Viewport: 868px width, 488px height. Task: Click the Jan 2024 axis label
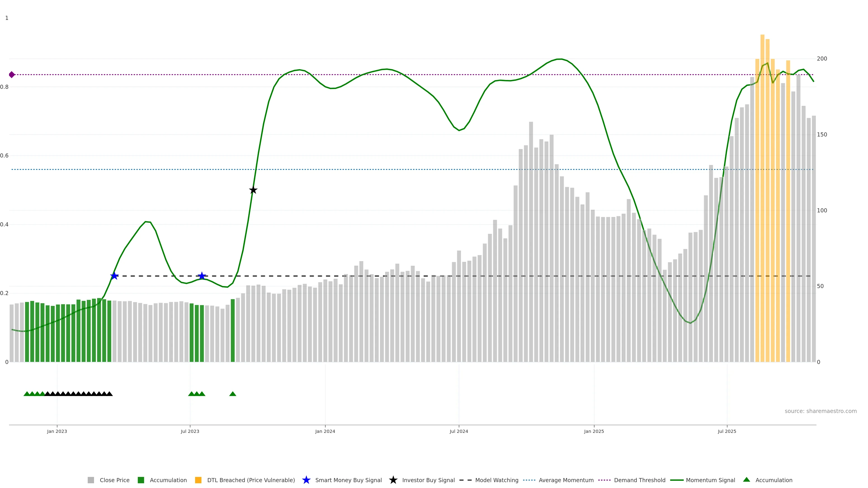pos(325,431)
